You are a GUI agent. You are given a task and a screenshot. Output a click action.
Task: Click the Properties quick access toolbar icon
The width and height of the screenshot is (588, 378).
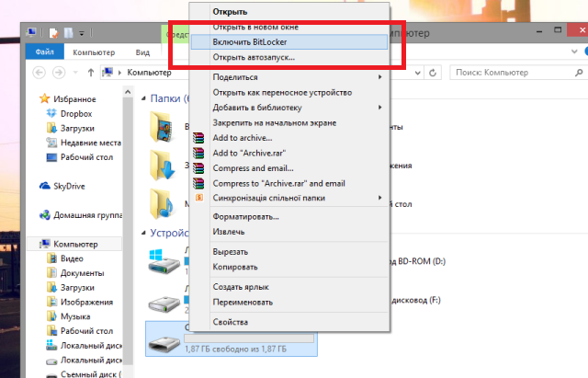click(54, 33)
